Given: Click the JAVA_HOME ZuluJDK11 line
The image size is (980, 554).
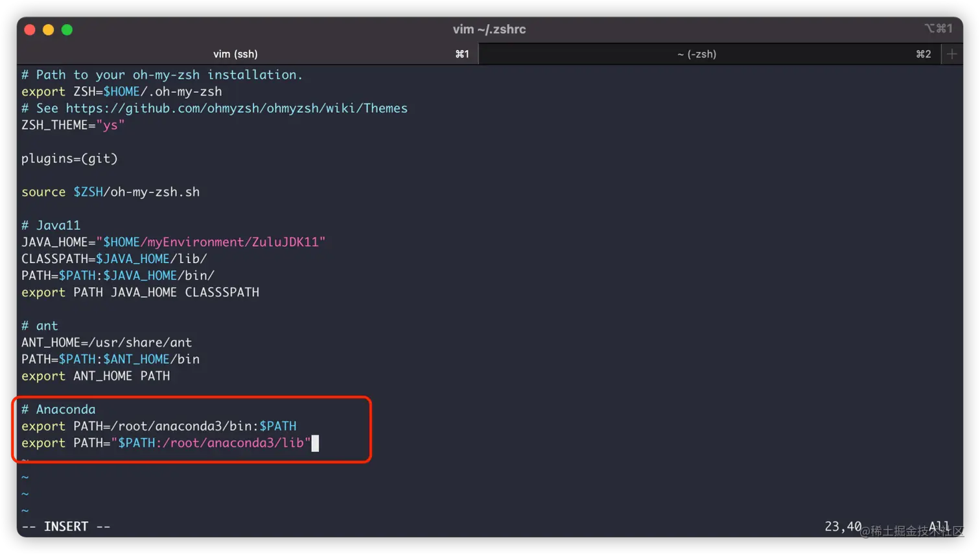Looking at the screenshot, I should [x=173, y=242].
